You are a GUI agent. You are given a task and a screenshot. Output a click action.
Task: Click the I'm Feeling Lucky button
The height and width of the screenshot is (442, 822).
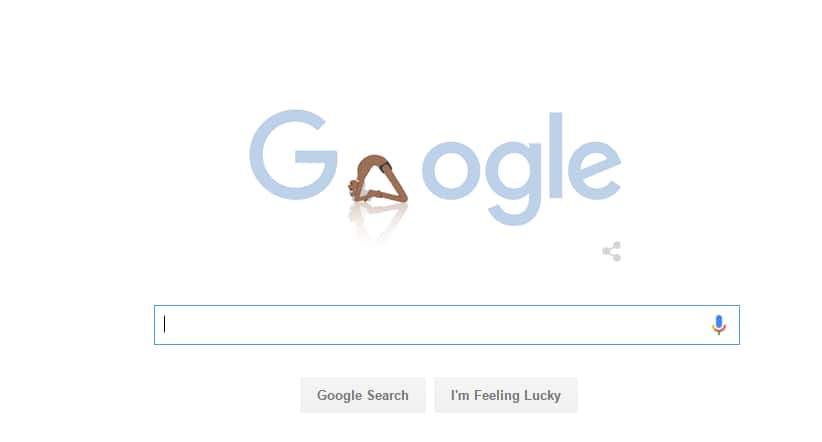(505, 395)
